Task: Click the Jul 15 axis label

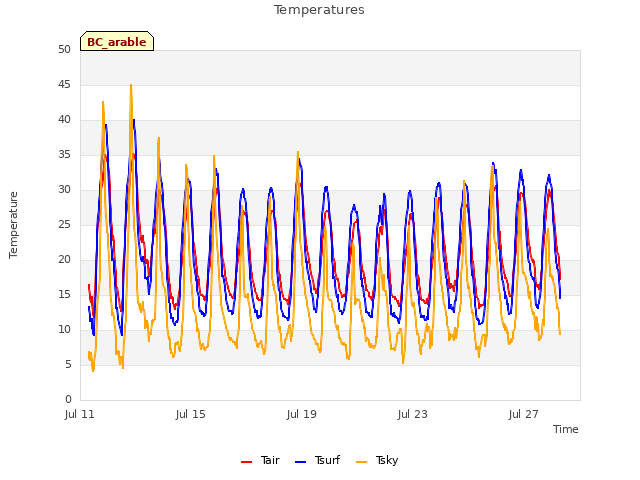Action: [191, 414]
